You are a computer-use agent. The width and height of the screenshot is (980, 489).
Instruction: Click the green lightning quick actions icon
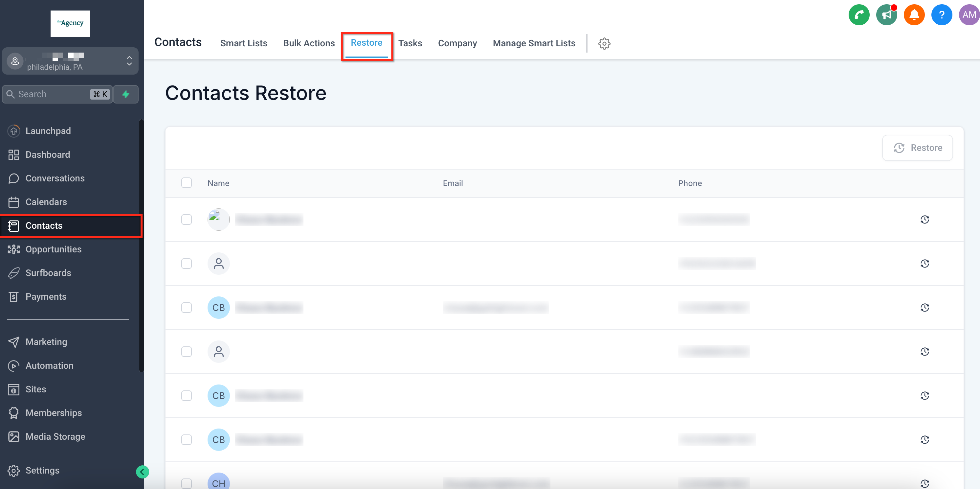pos(125,94)
